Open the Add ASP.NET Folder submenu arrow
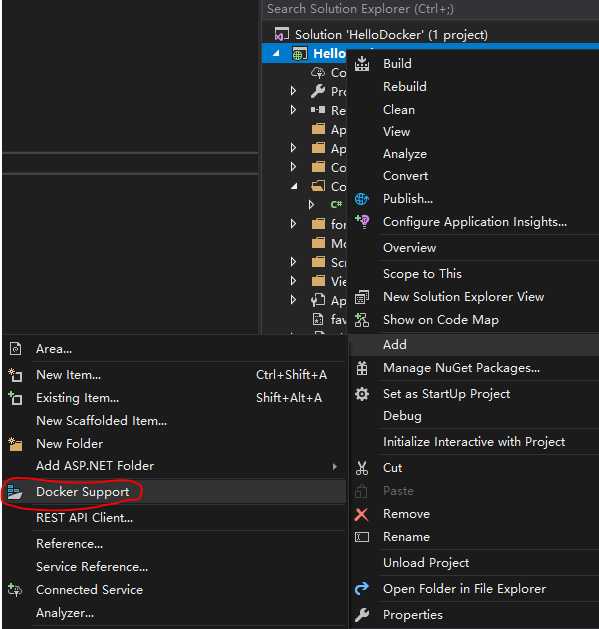This screenshot has width=599, height=629. pos(335,467)
